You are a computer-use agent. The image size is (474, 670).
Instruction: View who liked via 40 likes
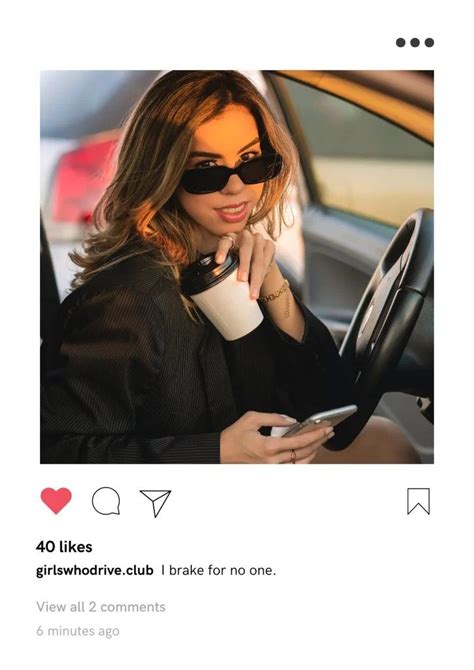[64, 547]
